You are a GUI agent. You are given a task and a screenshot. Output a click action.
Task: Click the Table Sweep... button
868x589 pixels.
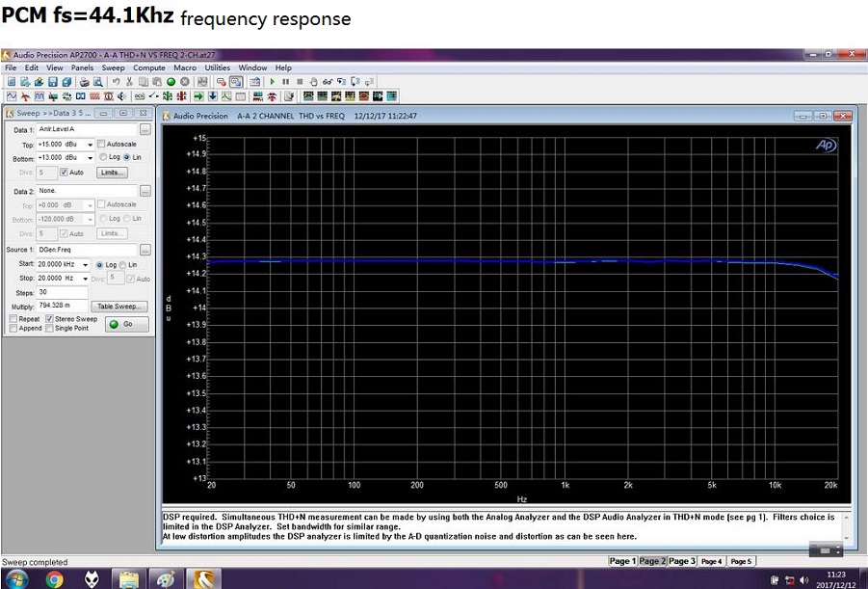[118, 307]
